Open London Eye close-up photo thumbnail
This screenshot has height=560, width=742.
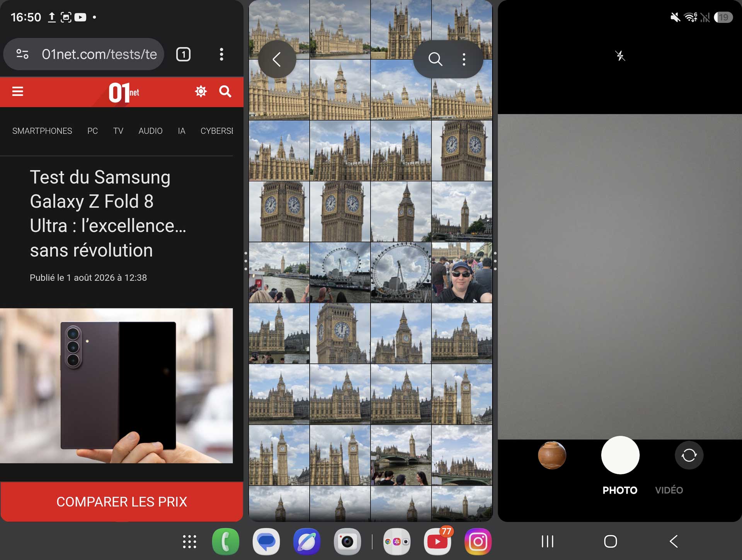(401, 272)
